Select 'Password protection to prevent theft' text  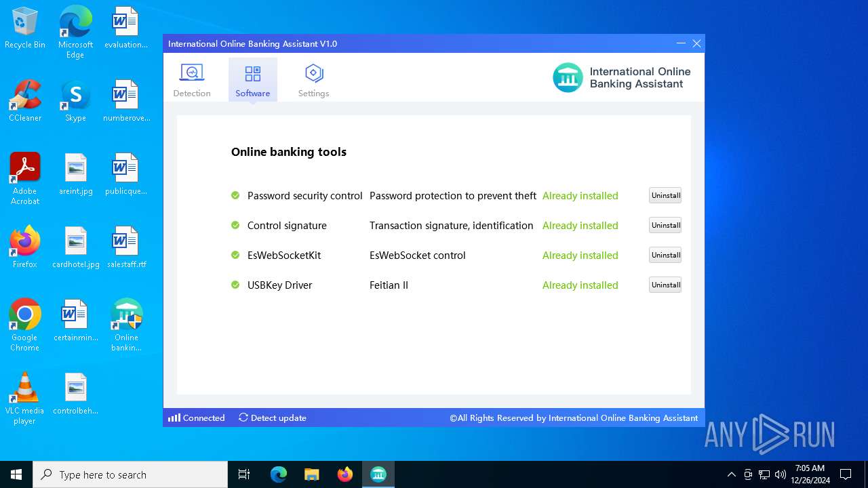coord(453,195)
